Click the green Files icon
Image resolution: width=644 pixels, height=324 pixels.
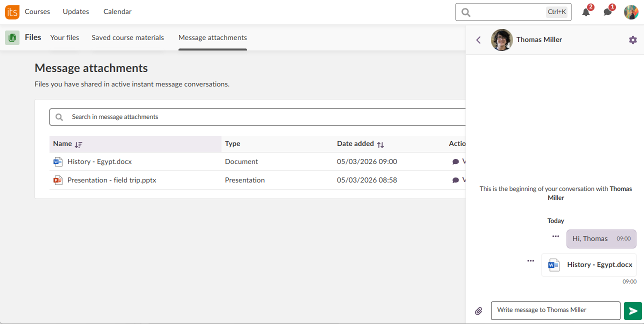click(12, 37)
